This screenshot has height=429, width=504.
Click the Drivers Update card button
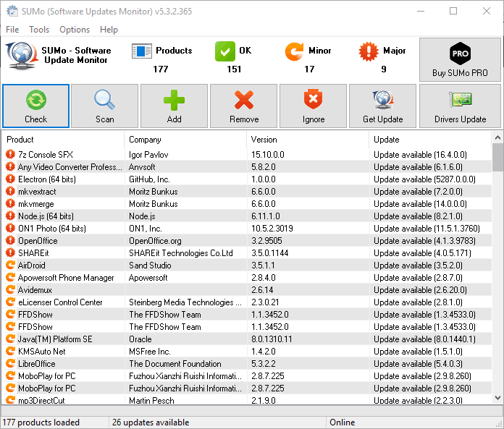(x=460, y=106)
